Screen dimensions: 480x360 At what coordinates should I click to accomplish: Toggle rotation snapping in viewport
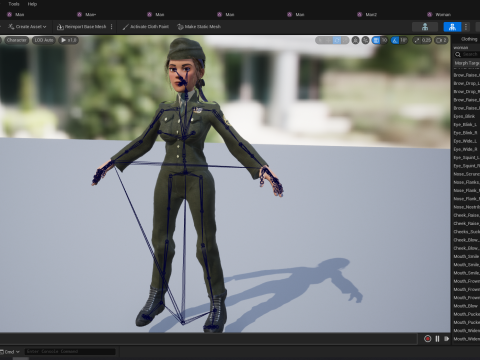(x=395, y=40)
